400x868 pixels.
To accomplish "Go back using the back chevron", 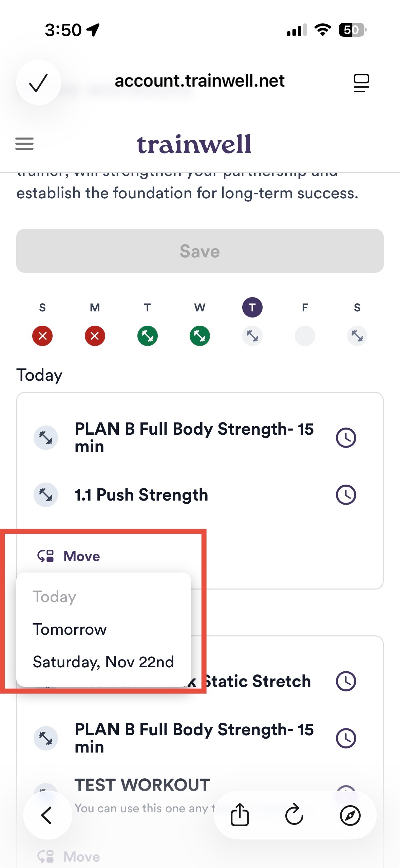I will pyautogui.click(x=47, y=815).
